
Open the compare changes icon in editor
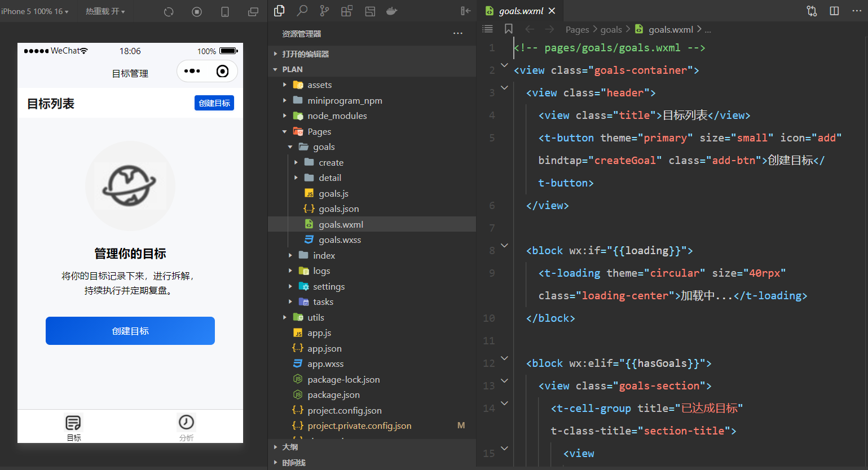coord(812,11)
